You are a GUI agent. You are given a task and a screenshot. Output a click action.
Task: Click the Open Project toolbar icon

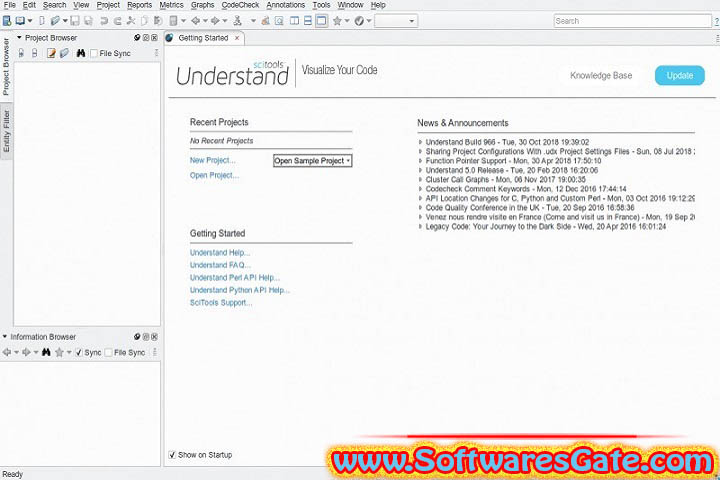tap(20, 21)
